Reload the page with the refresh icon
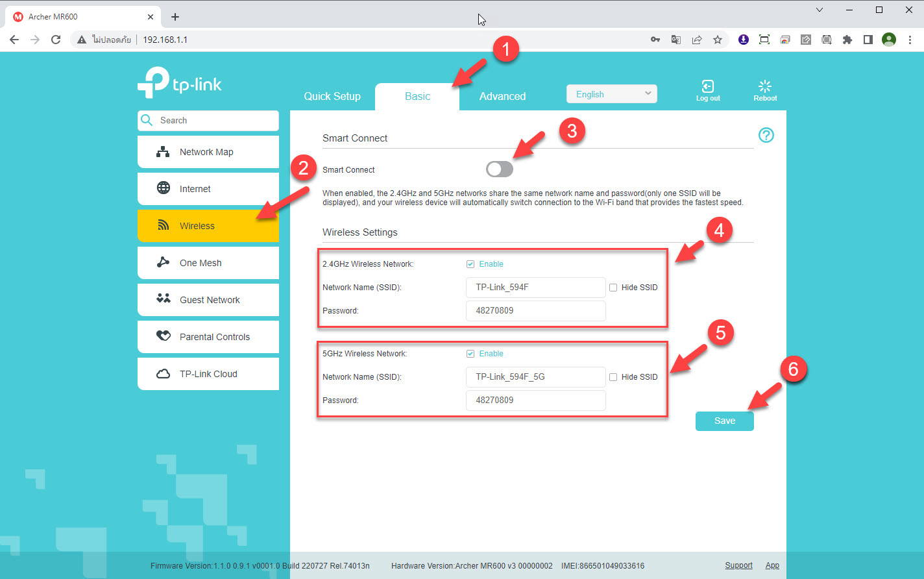This screenshot has width=924, height=579. 56,40
